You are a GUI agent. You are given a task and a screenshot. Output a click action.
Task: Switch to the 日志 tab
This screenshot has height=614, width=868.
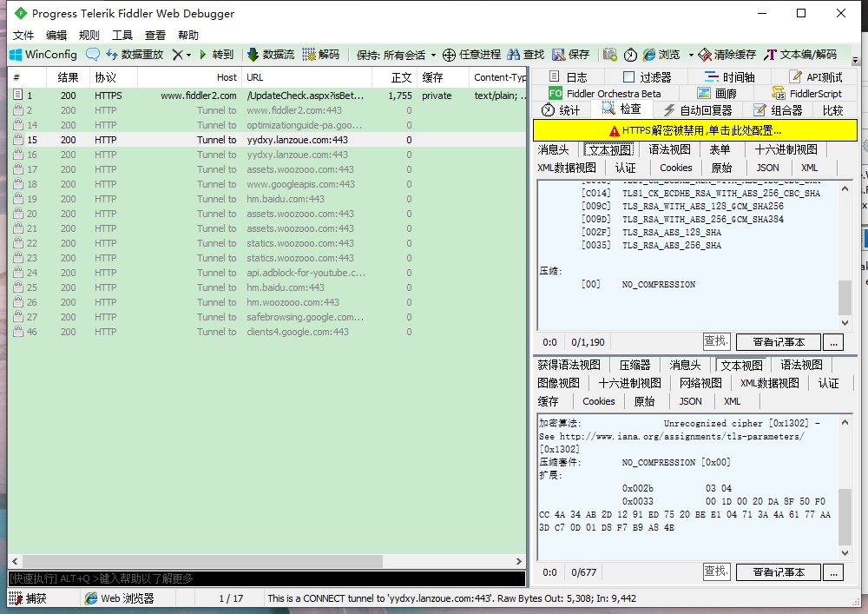(x=569, y=77)
